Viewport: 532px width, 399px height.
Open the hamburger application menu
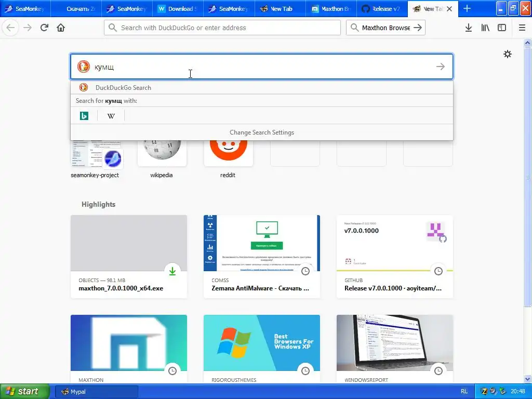(522, 28)
